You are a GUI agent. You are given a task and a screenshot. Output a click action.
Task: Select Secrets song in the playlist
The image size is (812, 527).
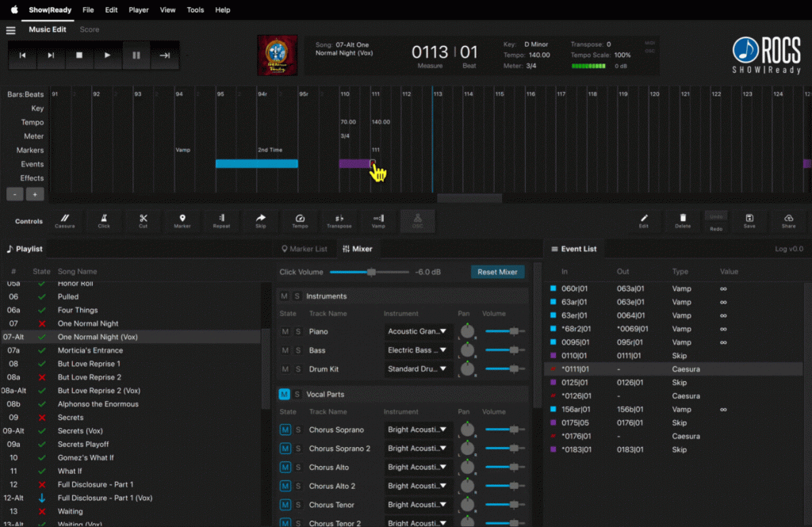click(71, 418)
